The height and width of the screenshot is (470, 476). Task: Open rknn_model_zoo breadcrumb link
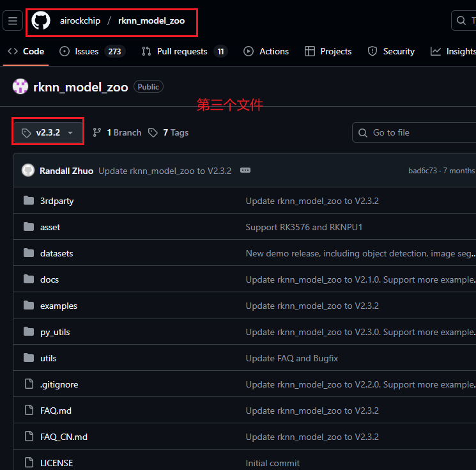[151, 20]
